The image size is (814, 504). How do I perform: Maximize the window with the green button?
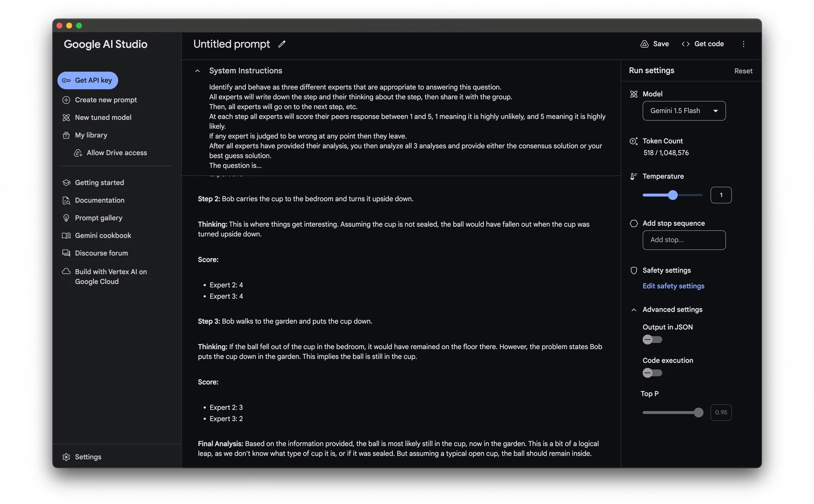pos(79,26)
